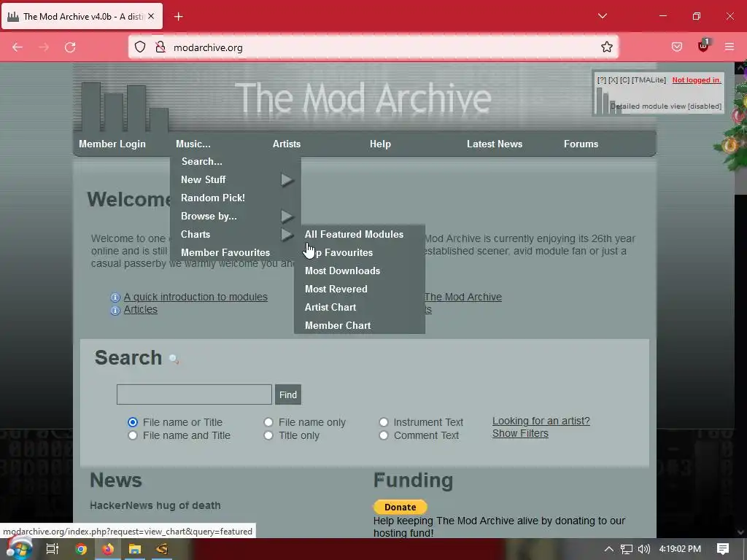Open the list all tabs dropdown chevron
This screenshot has width=747, height=560.
pos(602,16)
